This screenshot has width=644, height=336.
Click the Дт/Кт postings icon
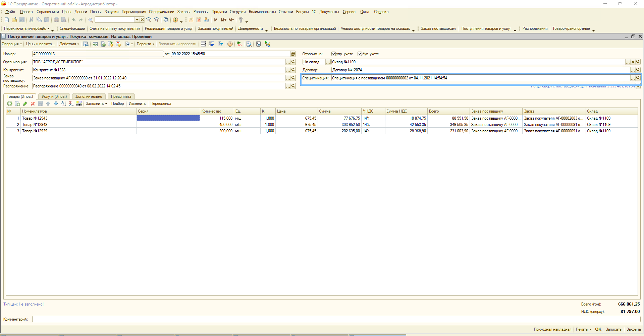coord(239,44)
